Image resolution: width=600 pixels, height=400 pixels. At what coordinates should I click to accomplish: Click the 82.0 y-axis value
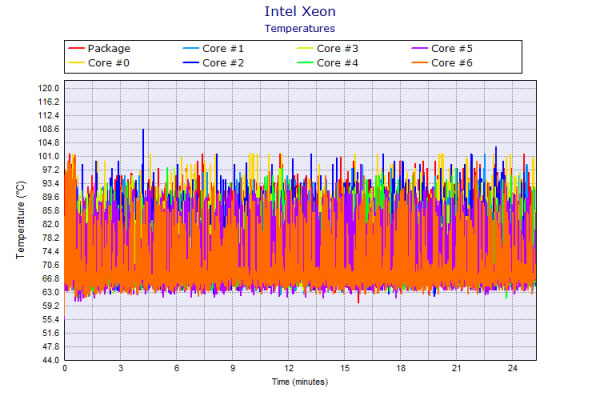pos(51,224)
